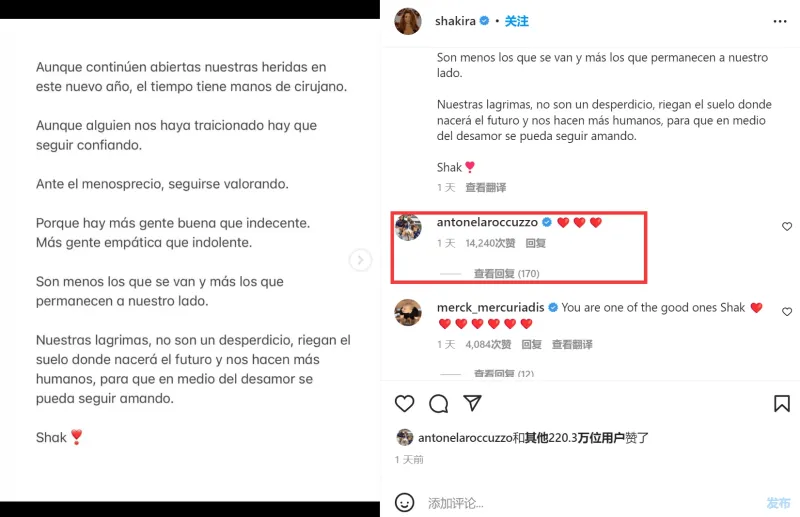This screenshot has width=800, height=517.
Task: View translation of merck_mercuriadis's comment
Action: 572,344
